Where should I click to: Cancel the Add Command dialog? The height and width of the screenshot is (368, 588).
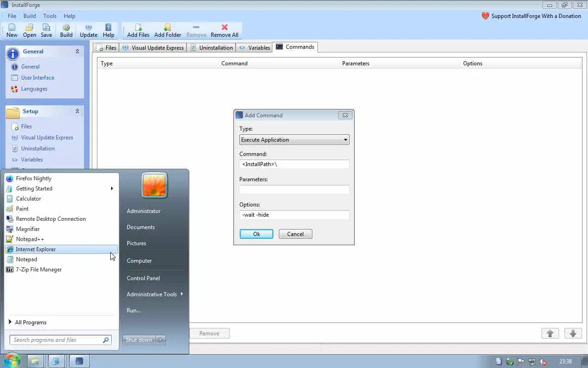pyautogui.click(x=295, y=234)
